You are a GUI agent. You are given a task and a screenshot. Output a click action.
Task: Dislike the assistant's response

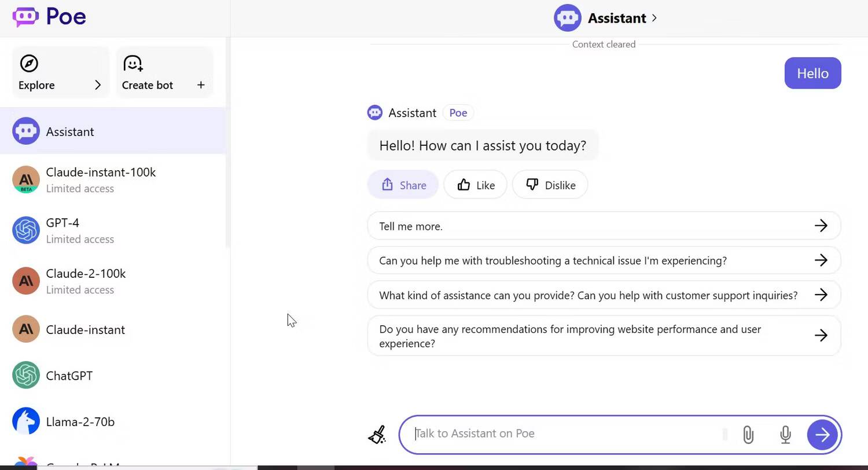tap(550, 185)
